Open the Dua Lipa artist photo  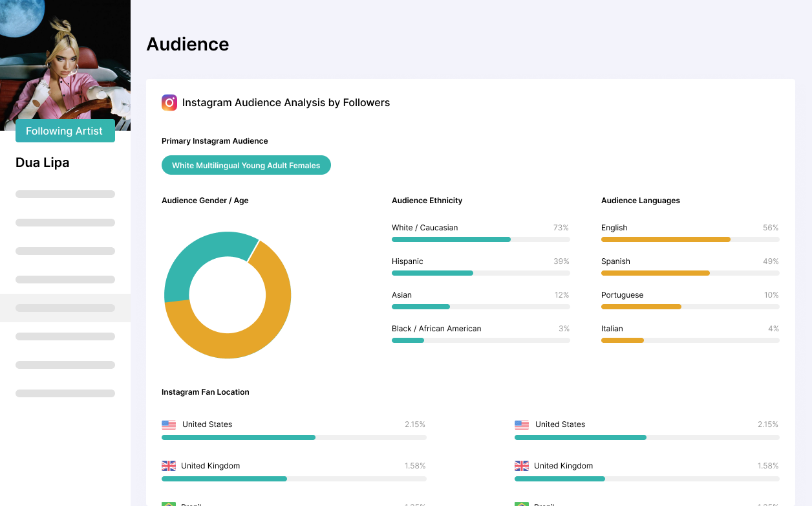click(x=65, y=65)
